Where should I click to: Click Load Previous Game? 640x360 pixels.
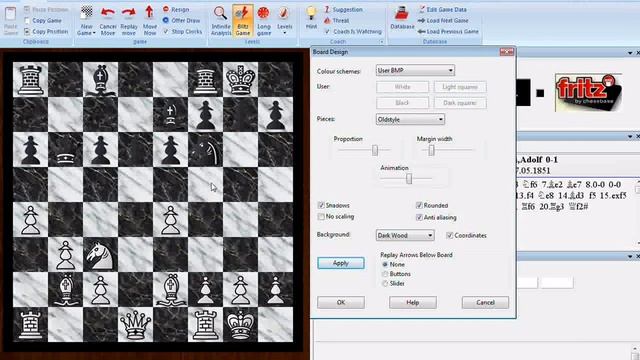[448, 31]
